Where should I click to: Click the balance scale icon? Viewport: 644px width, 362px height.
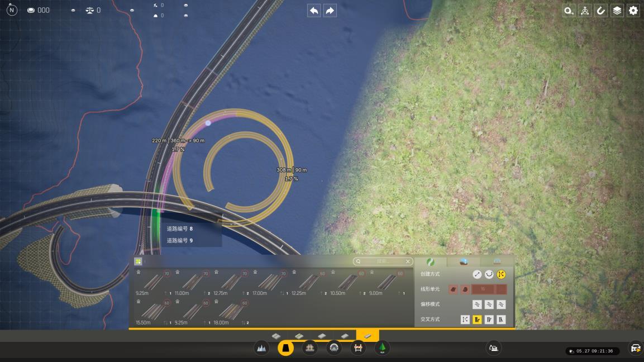[x=89, y=10]
